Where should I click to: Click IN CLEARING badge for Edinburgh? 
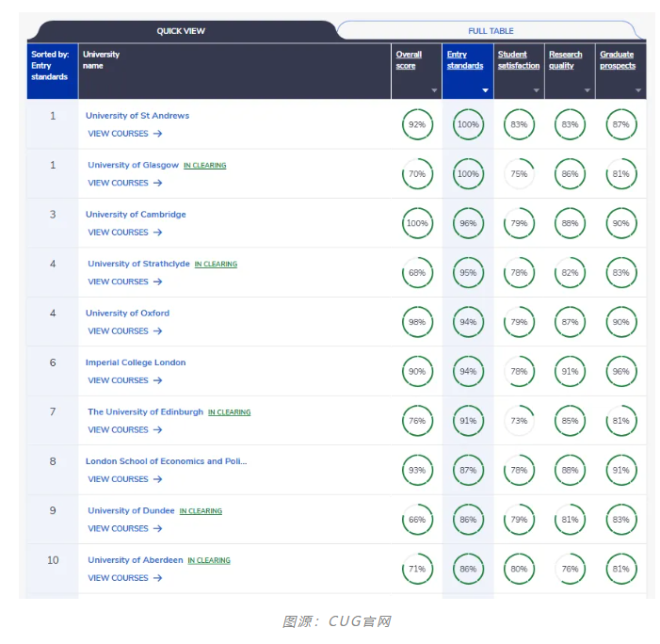coord(230,412)
